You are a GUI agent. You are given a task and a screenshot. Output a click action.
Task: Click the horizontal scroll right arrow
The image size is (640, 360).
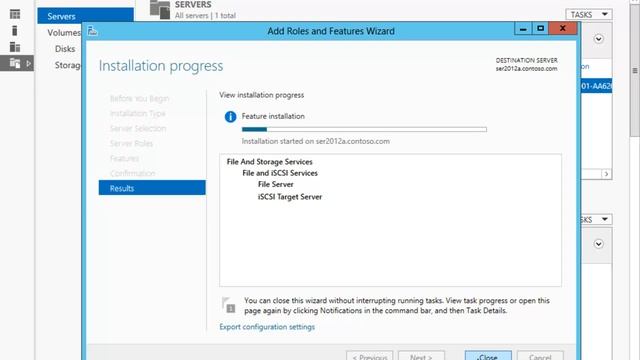click(606, 174)
